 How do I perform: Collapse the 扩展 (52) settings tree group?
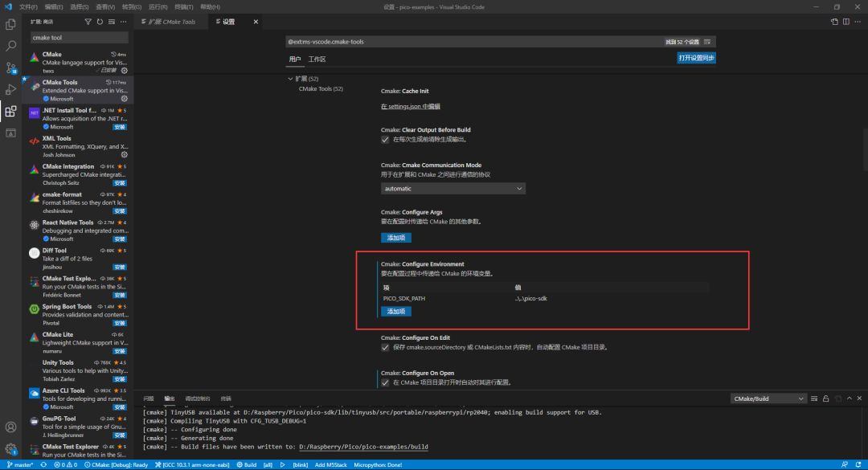pyautogui.click(x=291, y=79)
